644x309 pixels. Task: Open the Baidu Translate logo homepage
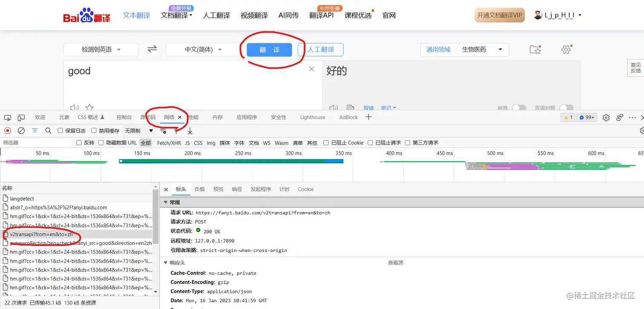(87, 15)
